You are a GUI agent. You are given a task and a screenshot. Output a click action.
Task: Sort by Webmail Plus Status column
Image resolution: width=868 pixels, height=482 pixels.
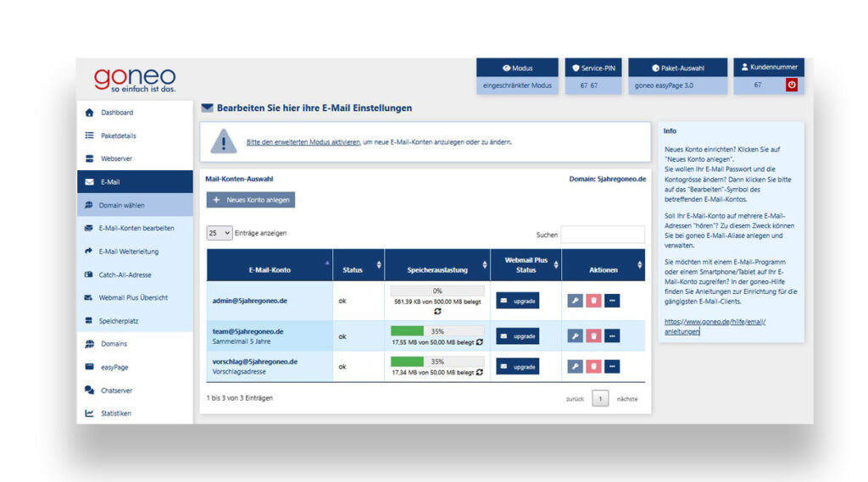pyautogui.click(x=526, y=265)
